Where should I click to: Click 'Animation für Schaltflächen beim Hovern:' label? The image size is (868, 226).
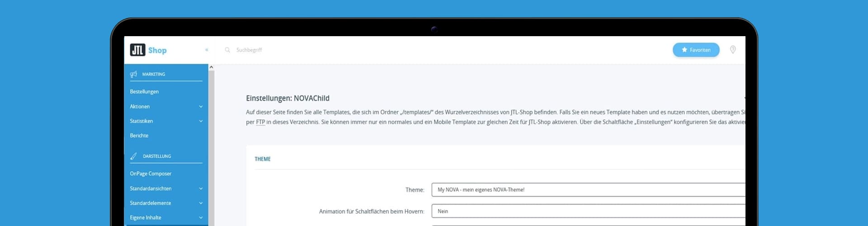tap(372, 211)
